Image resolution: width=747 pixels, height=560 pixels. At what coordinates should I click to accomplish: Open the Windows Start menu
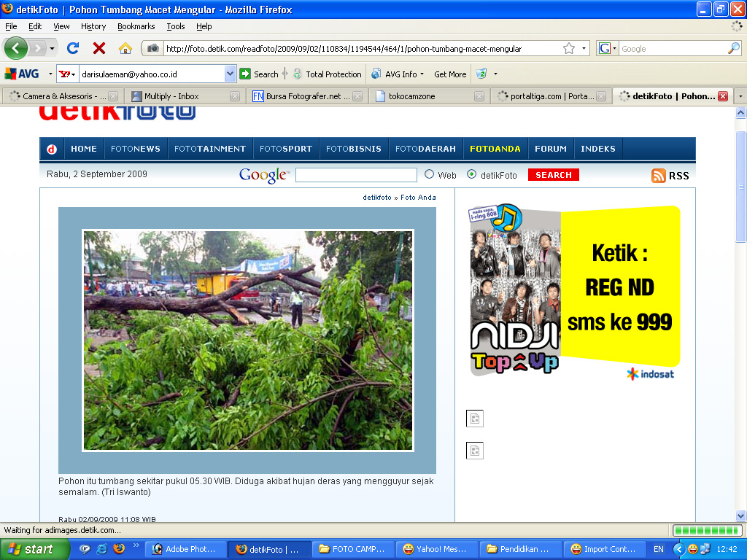[x=34, y=549]
